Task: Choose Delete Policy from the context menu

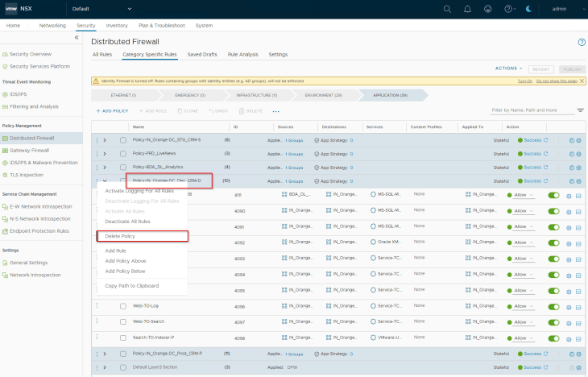Action: pyautogui.click(x=120, y=236)
